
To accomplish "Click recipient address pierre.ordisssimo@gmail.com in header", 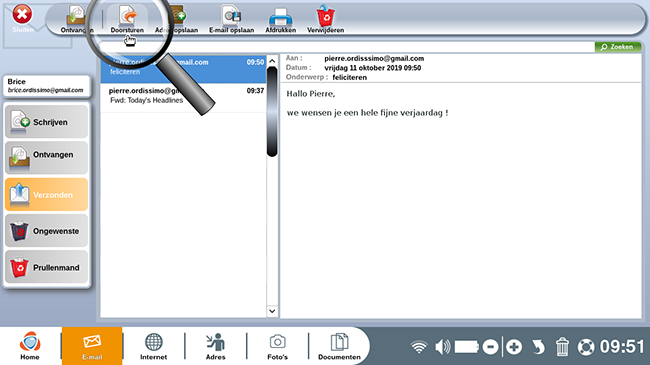I will click(374, 58).
